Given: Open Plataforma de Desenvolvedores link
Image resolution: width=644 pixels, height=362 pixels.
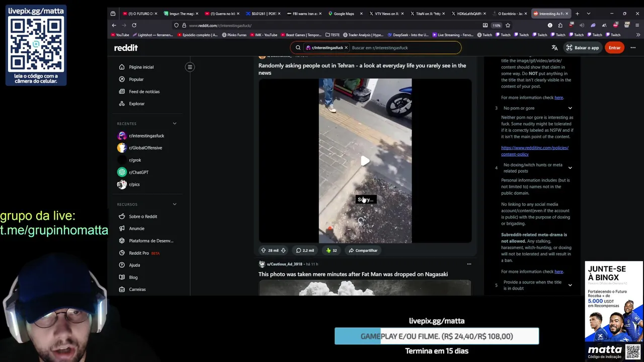Looking at the screenshot, I should click(x=151, y=241).
